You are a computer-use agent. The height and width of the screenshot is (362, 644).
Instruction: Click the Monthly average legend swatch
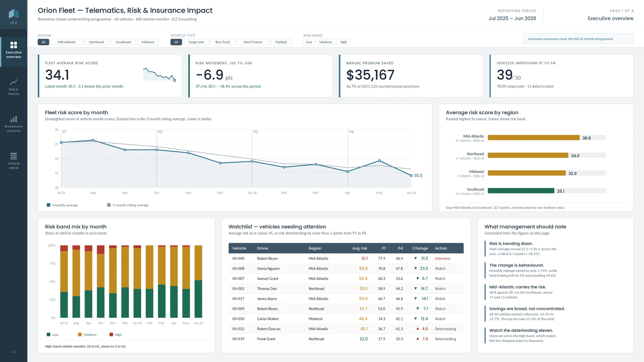click(x=48, y=205)
